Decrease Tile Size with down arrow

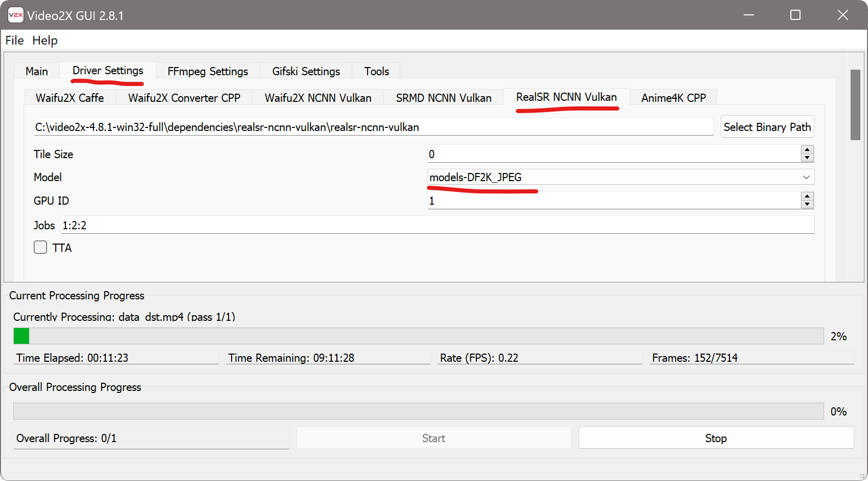(x=807, y=158)
